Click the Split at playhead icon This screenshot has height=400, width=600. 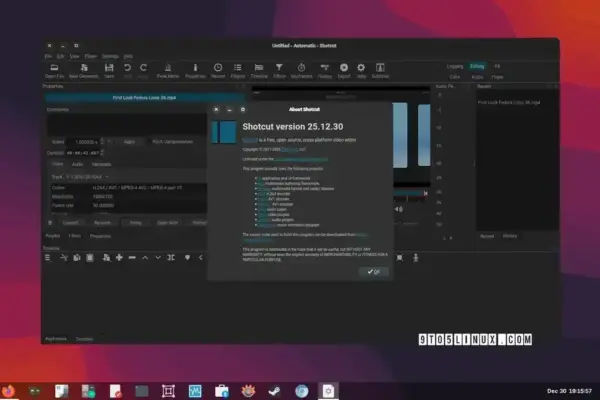pos(171,258)
